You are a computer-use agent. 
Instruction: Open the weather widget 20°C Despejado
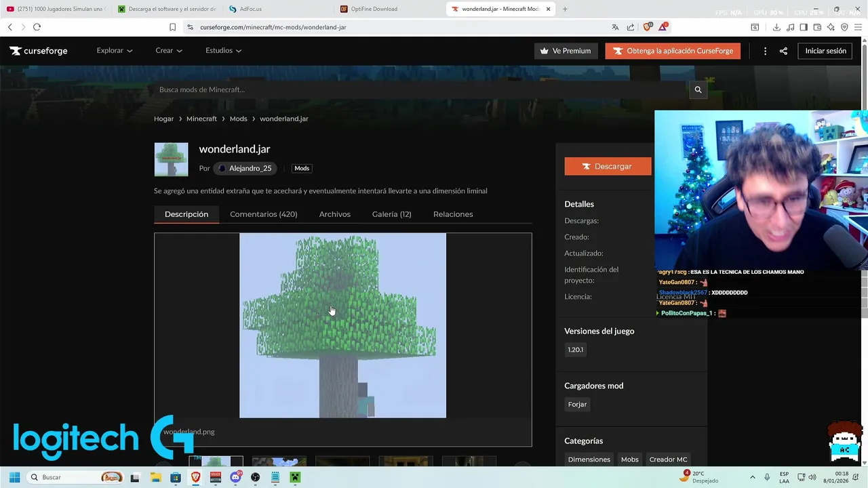[701, 477]
